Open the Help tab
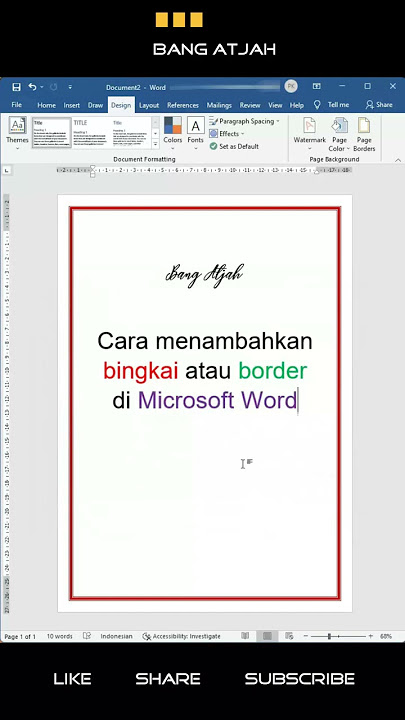The width and height of the screenshot is (405, 720). coord(297,105)
